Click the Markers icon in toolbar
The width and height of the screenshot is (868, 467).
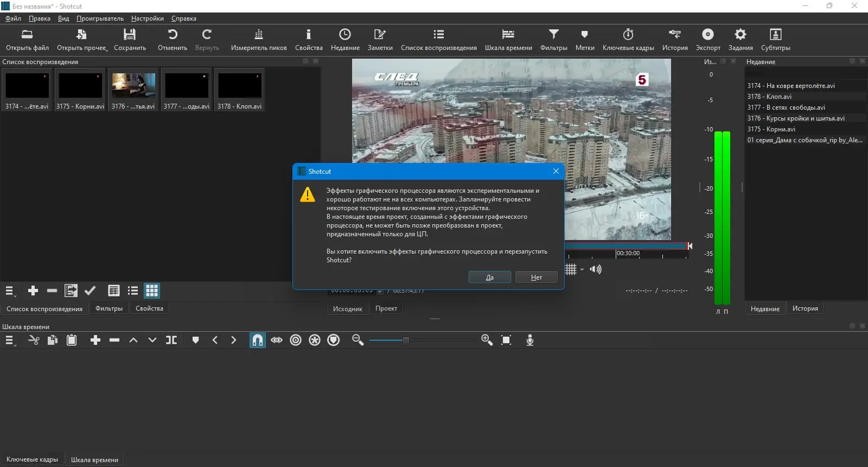point(584,35)
